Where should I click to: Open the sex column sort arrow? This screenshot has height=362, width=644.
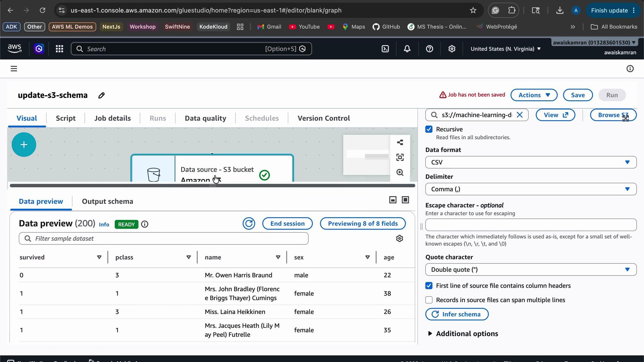coord(368,257)
